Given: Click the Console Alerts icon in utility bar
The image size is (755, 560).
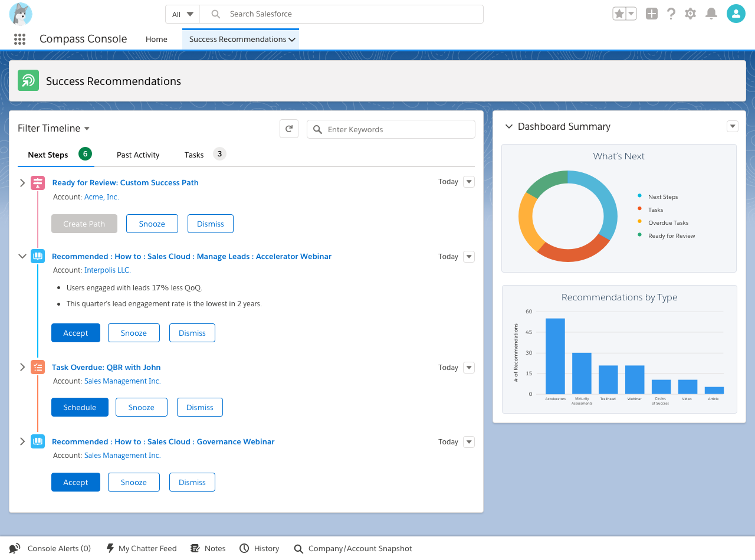Looking at the screenshot, I should coord(15,548).
